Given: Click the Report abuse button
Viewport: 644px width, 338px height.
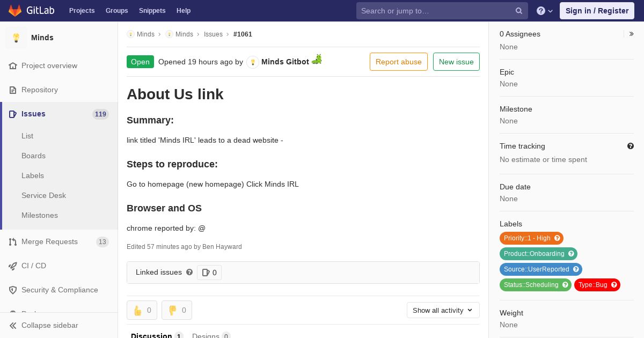Looking at the screenshot, I should coord(399,62).
